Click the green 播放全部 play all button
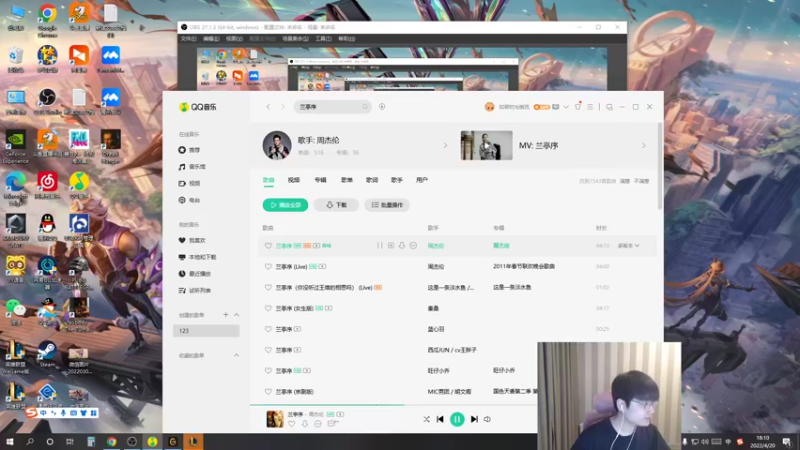800x450 pixels. [x=285, y=205]
